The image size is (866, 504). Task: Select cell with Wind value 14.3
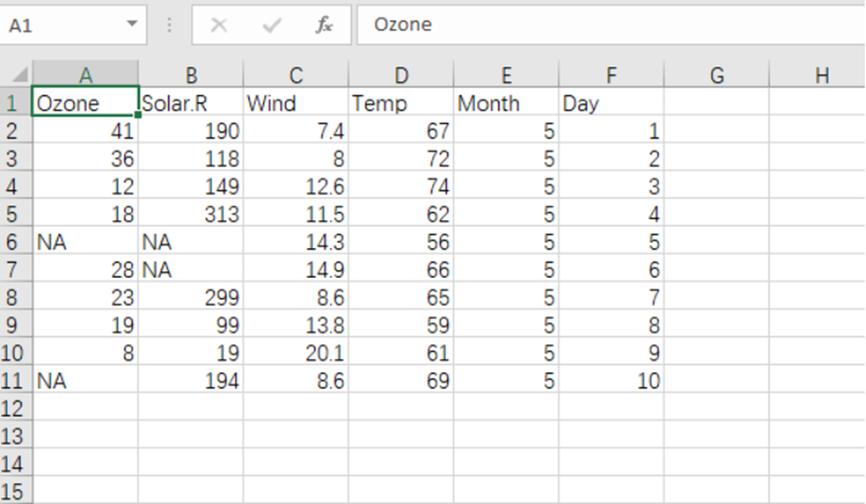295,241
